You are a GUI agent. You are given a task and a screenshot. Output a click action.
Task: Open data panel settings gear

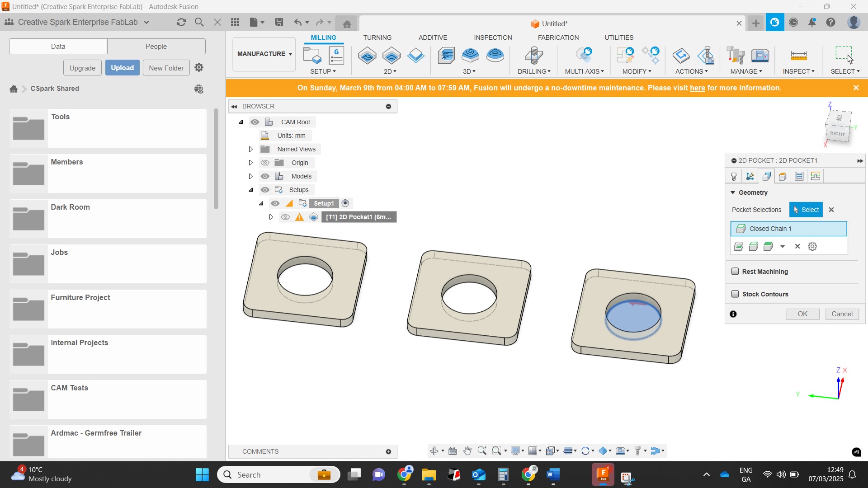(199, 67)
